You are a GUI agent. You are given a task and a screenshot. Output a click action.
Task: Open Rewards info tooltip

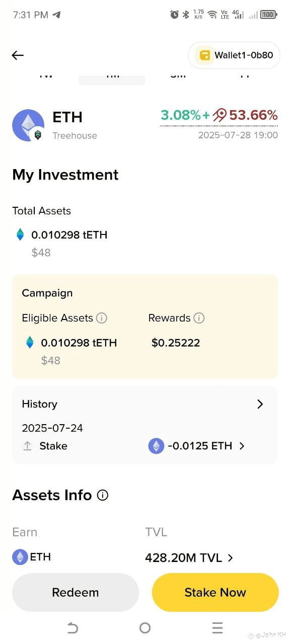(x=199, y=318)
